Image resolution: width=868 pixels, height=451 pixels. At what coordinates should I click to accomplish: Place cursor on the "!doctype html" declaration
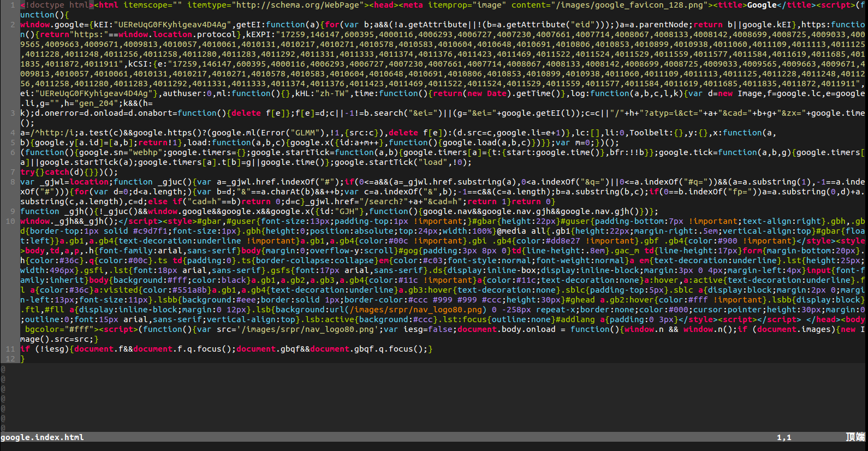57,5
